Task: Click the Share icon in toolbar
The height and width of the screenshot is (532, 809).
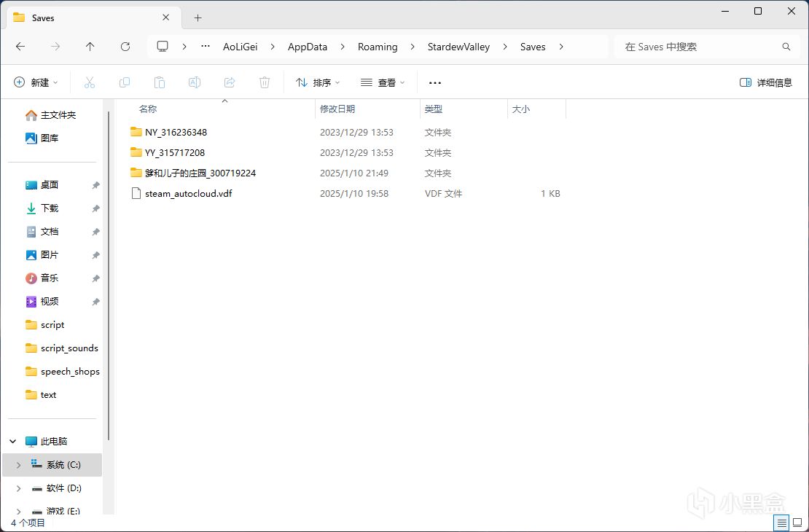Action: pyautogui.click(x=230, y=82)
